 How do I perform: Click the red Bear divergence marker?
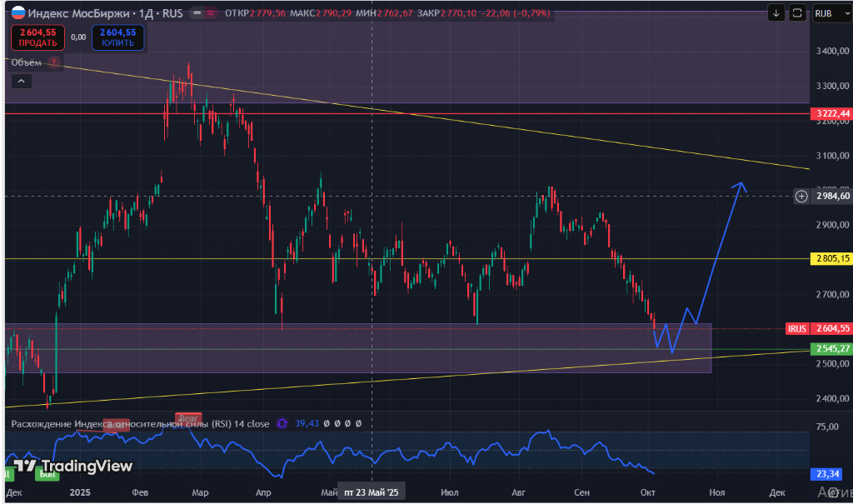pyautogui.click(x=187, y=417)
